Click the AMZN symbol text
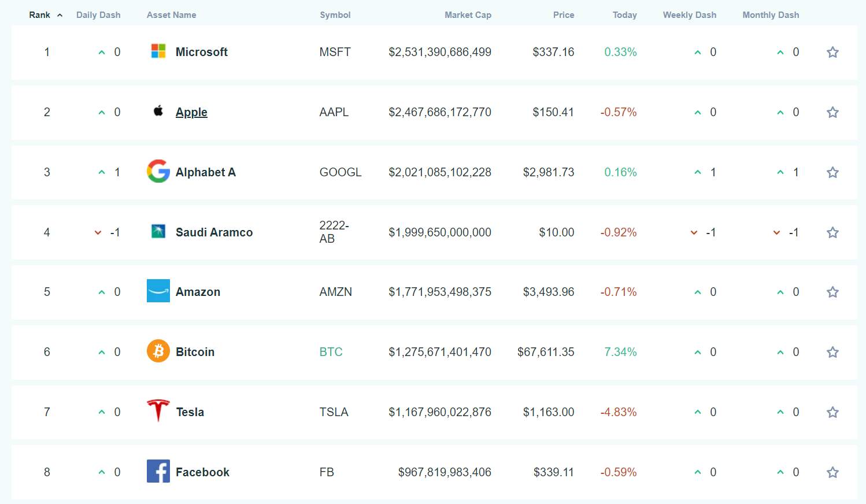This screenshot has width=866, height=504. pyautogui.click(x=336, y=292)
